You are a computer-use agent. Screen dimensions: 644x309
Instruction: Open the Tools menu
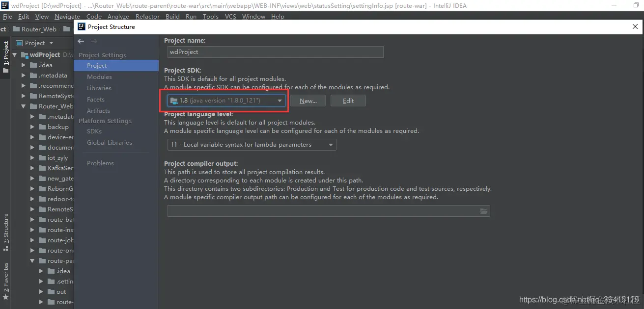click(x=211, y=16)
